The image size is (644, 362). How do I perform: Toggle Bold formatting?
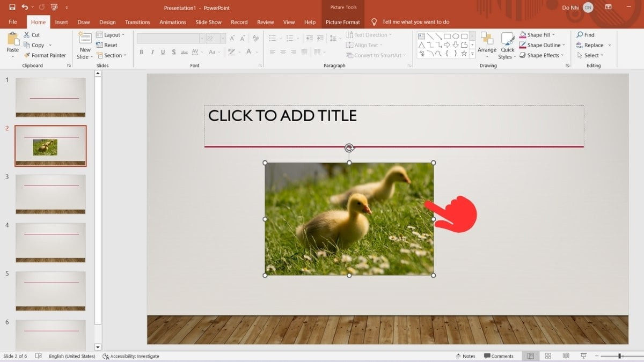(x=142, y=52)
